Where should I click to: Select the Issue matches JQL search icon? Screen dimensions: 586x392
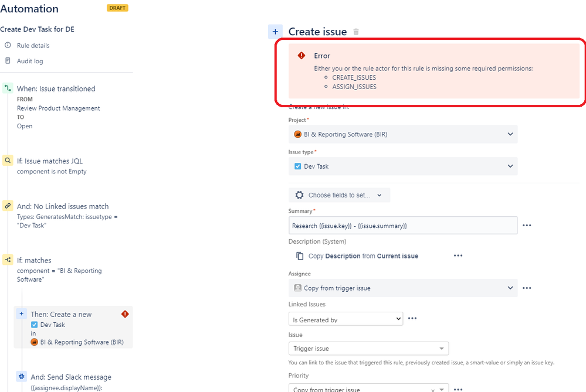click(8, 161)
